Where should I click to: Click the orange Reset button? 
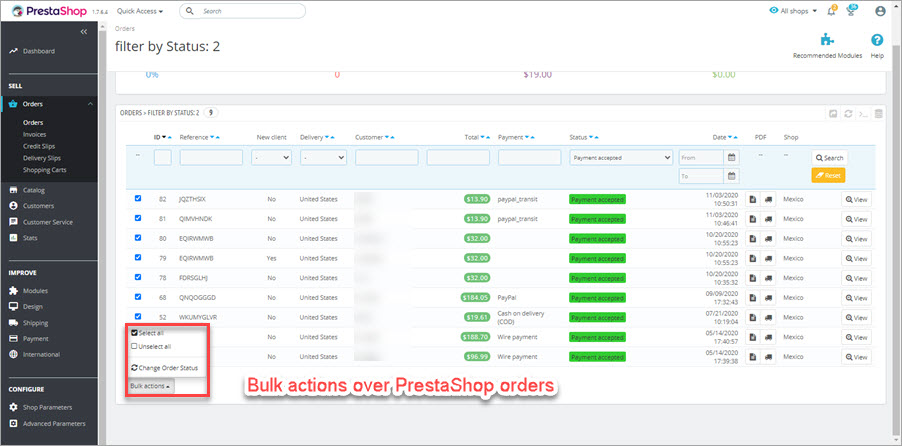(x=828, y=176)
